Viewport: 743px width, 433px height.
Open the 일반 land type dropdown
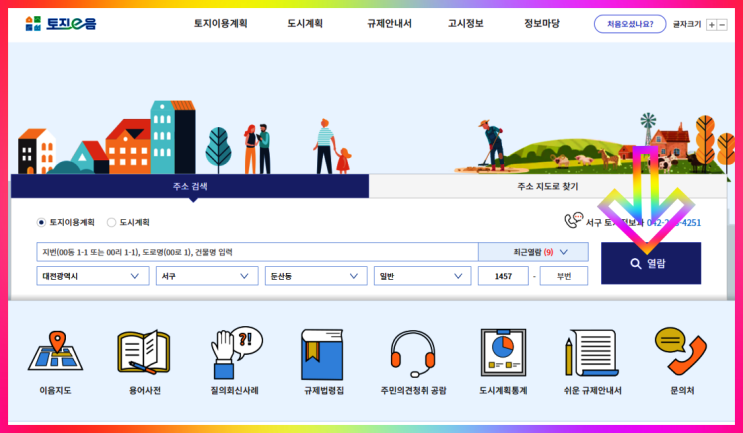[x=422, y=276]
